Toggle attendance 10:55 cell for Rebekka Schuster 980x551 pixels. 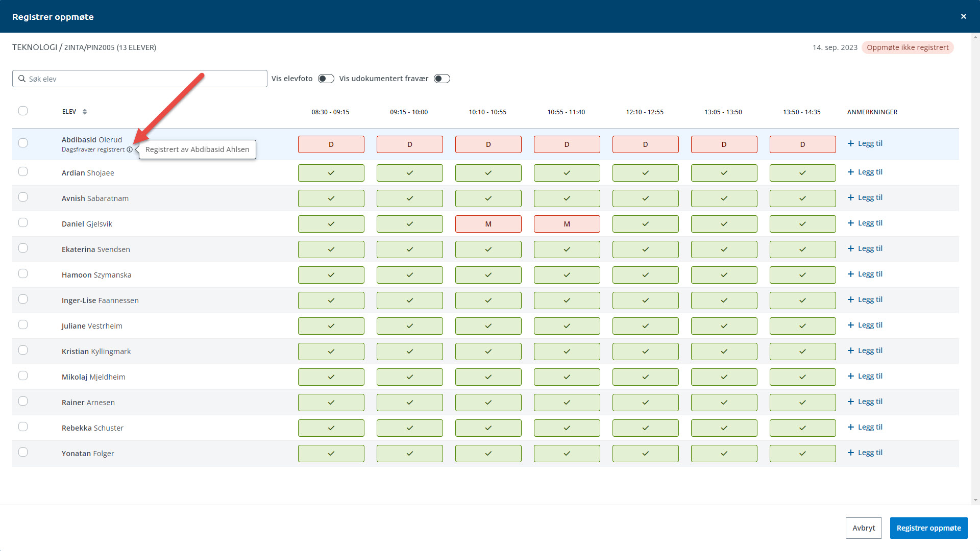pos(567,428)
